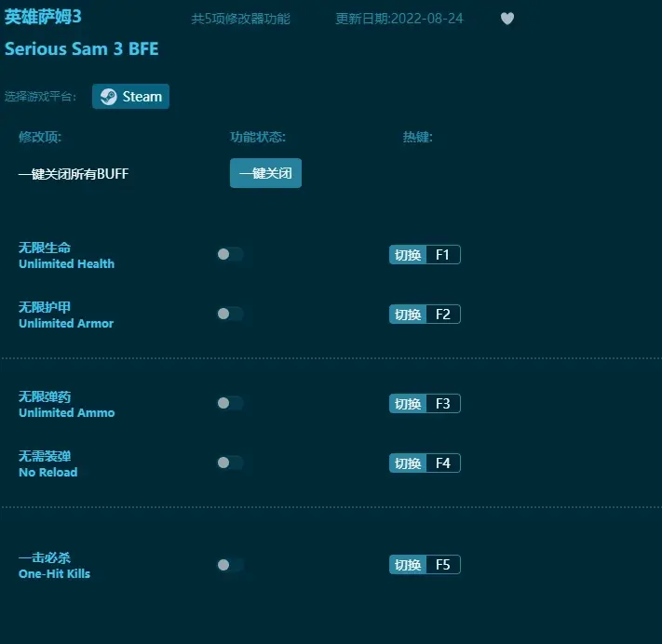
Task: Click the 一键关闭 button
Action: 265,173
